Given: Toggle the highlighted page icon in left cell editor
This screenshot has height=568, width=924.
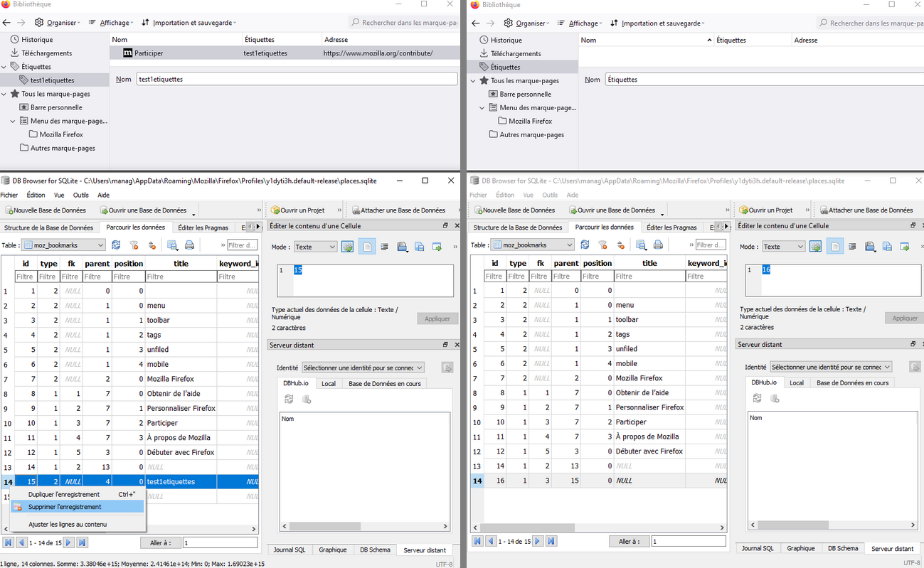Looking at the screenshot, I should point(367,247).
